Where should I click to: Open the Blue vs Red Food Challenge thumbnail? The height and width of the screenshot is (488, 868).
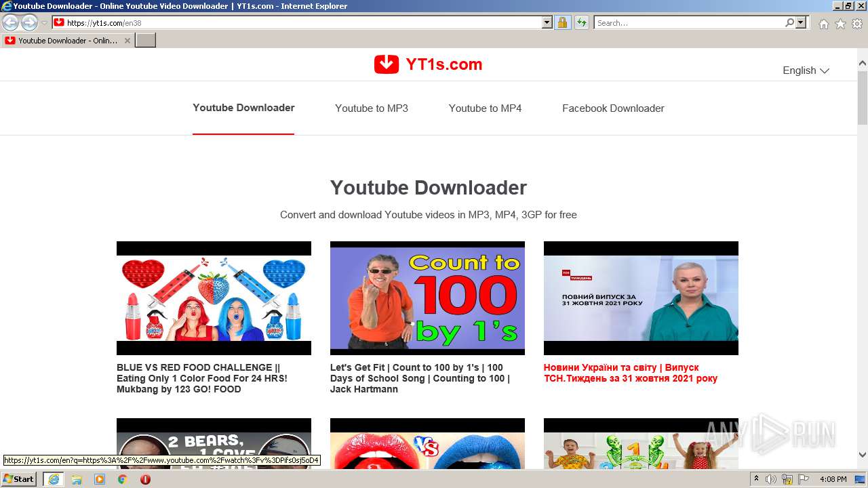tap(214, 298)
